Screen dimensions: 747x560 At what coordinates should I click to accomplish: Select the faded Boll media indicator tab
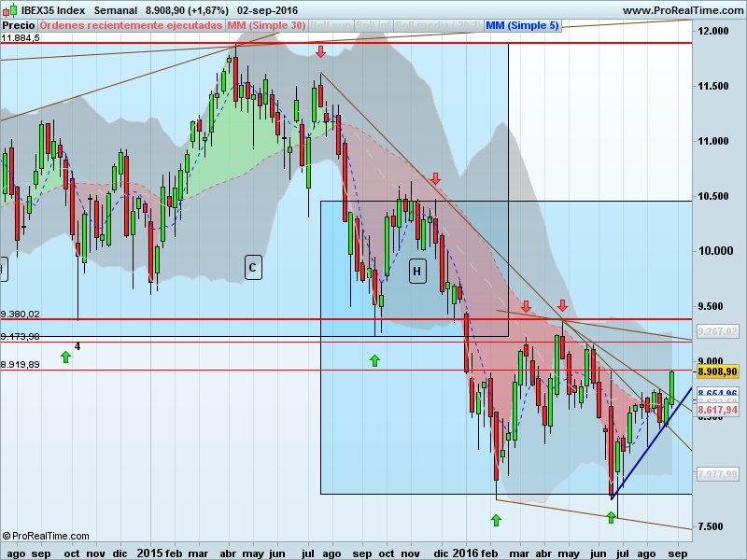click(x=438, y=26)
